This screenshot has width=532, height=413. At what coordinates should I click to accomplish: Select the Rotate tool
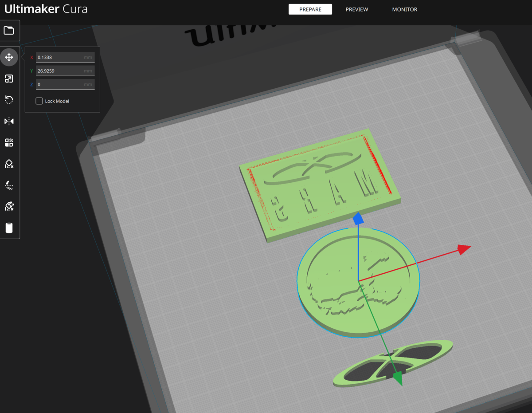9,100
